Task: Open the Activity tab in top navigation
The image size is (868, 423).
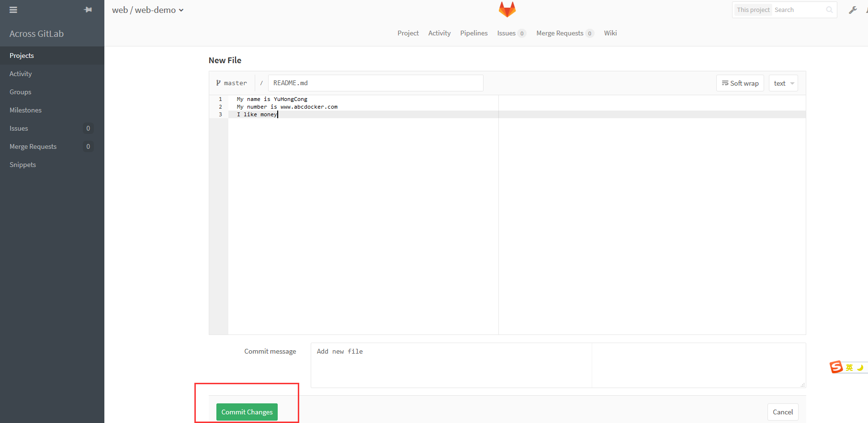Action: 440,33
